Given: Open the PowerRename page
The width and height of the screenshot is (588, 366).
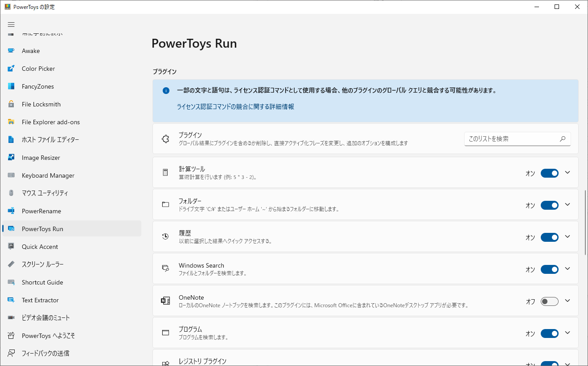Looking at the screenshot, I should (x=72, y=211).
